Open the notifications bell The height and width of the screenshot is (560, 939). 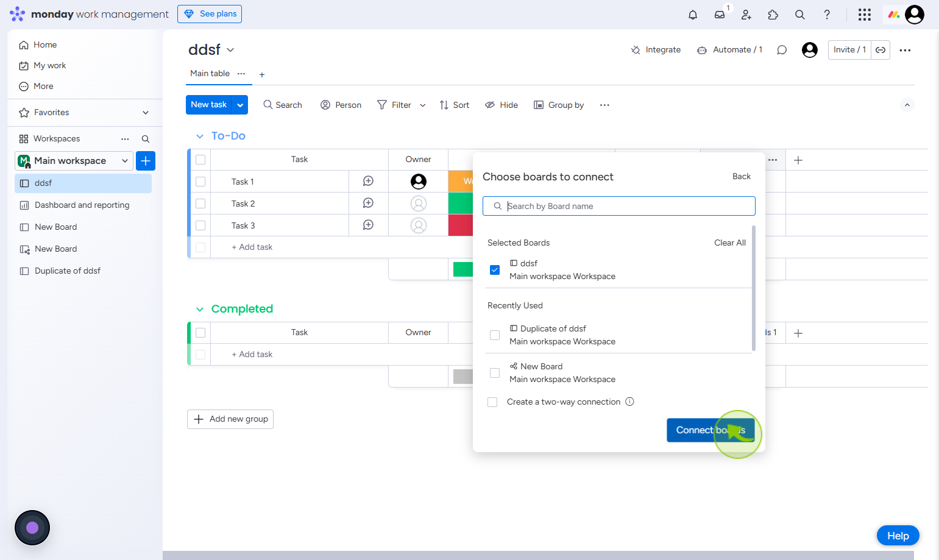pos(693,15)
